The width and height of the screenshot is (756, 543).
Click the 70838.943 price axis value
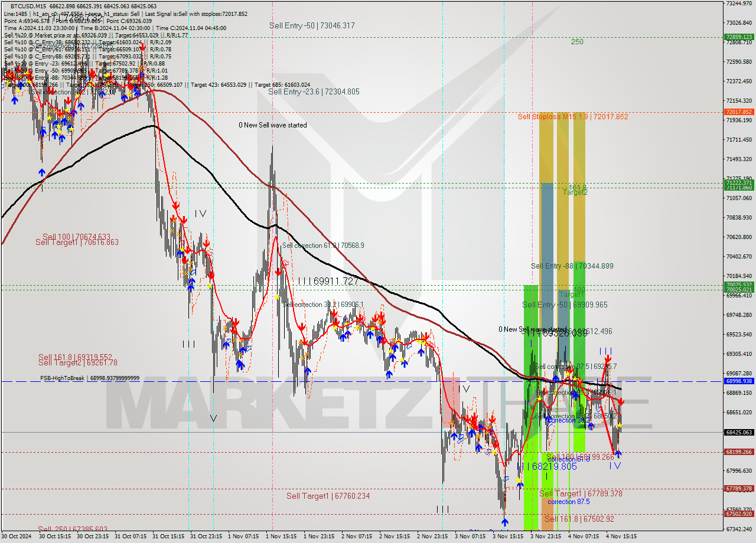tap(739, 218)
